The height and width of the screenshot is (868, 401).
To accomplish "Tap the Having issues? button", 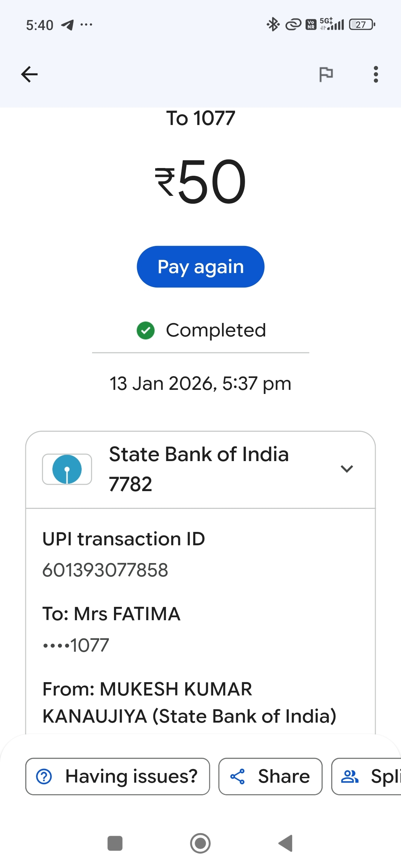I will pos(117,776).
